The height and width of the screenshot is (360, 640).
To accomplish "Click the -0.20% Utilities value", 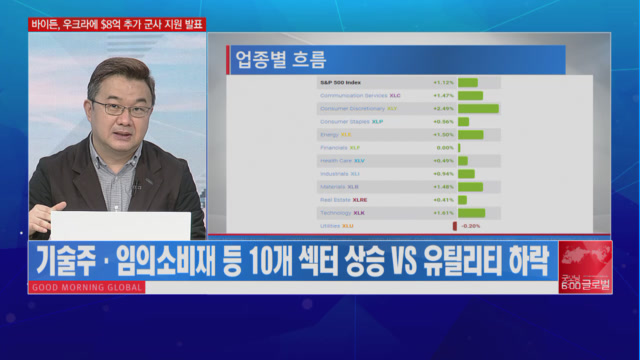I will point(471,226).
